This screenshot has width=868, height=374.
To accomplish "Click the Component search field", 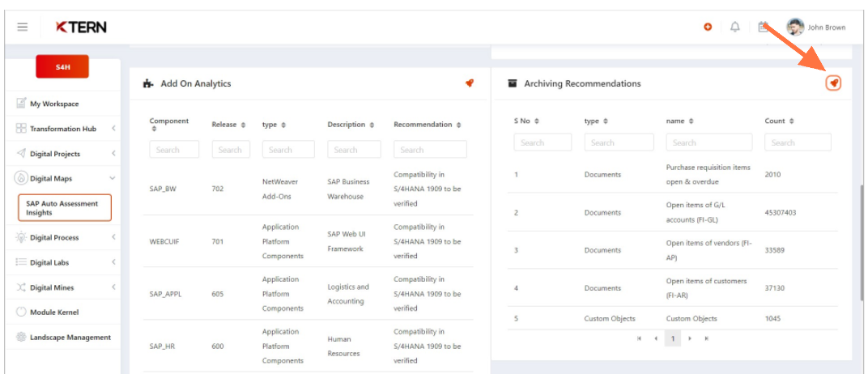I will tap(174, 150).
